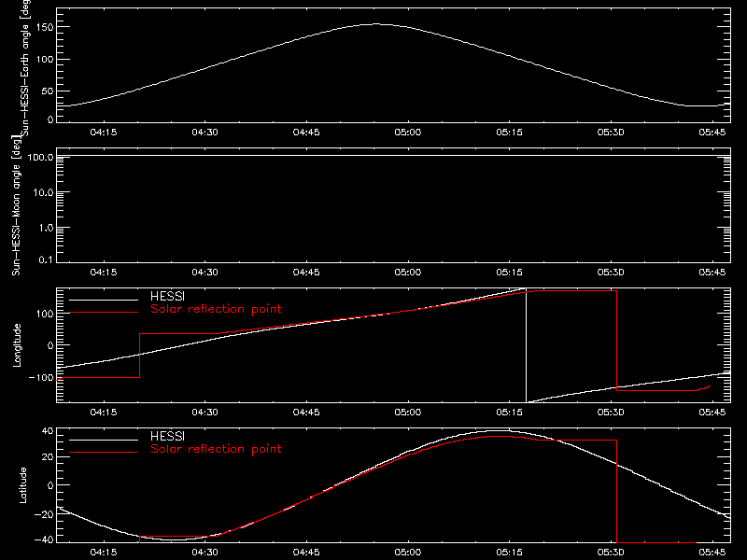Click 04:15 time label under Longitude plot
The width and height of the screenshot is (747, 560).
click(x=104, y=413)
